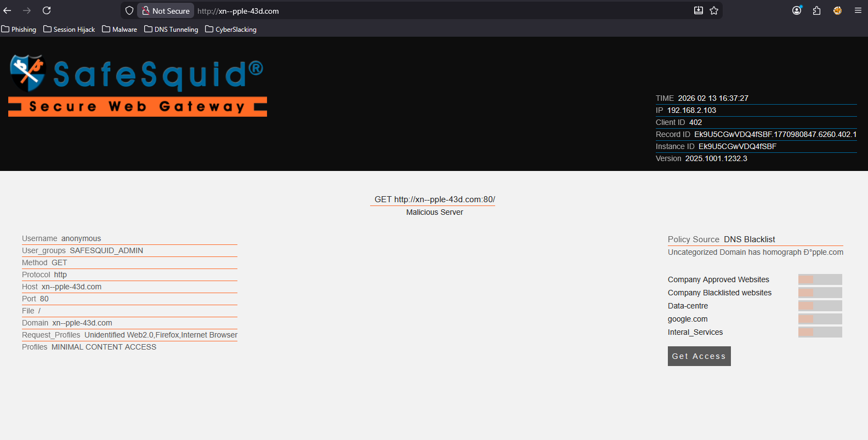868x440 pixels.
Task: Click the Uncategorized Domain homograph message
Action: coord(756,252)
